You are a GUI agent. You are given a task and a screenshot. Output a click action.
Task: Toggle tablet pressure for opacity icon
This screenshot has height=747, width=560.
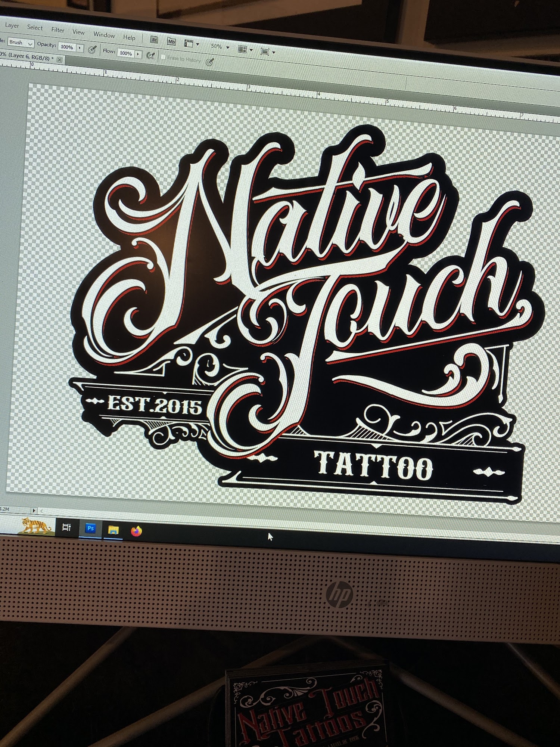pyautogui.click(x=92, y=49)
